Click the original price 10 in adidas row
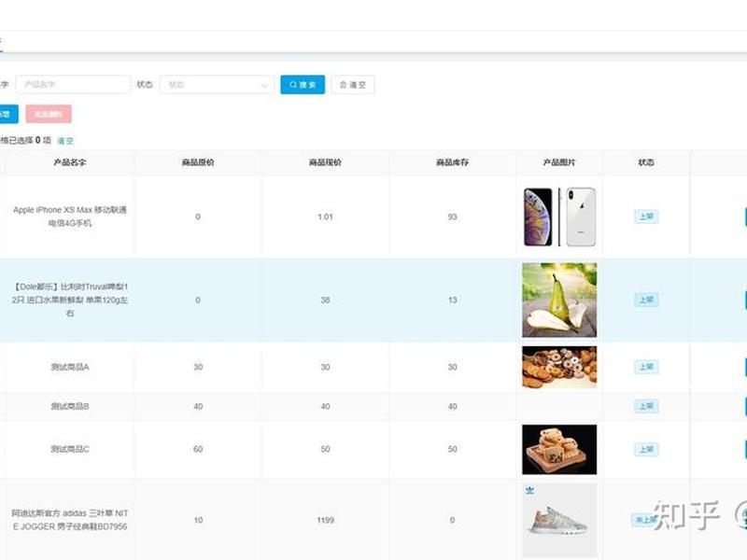The width and height of the screenshot is (747, 560). tap(198, 520)
